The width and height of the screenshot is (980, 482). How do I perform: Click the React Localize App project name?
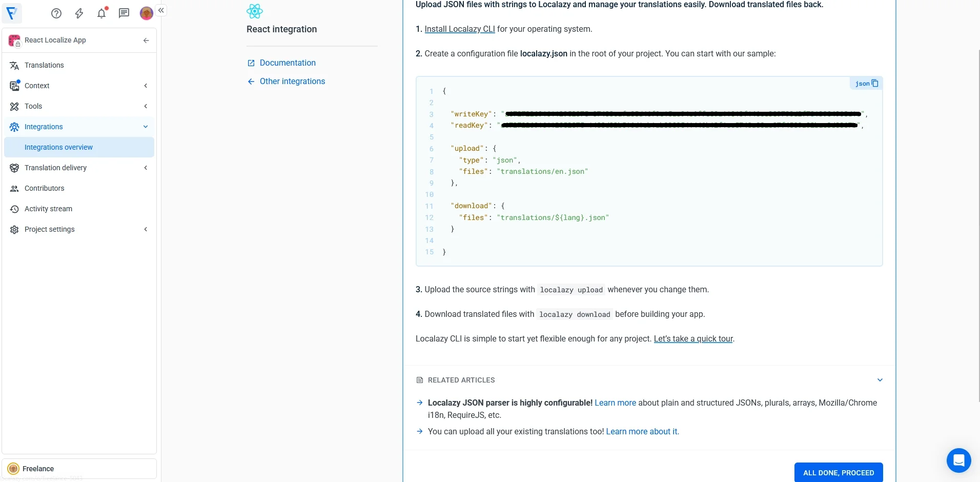pos(55,41)
